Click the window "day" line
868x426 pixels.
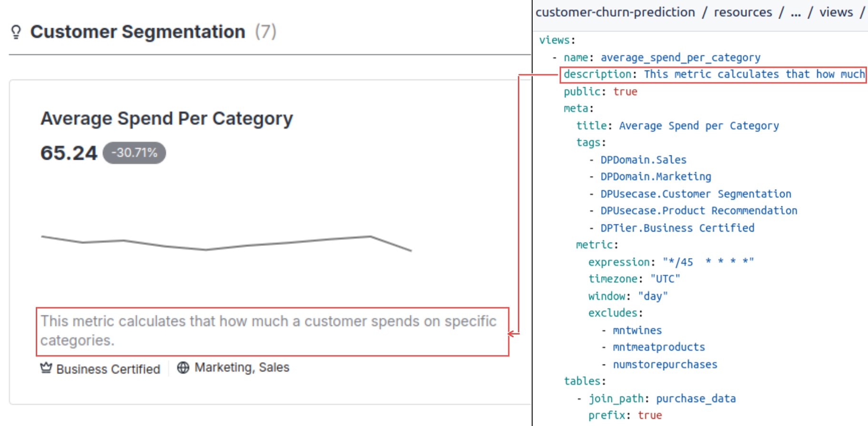click(x=628, y=296)
